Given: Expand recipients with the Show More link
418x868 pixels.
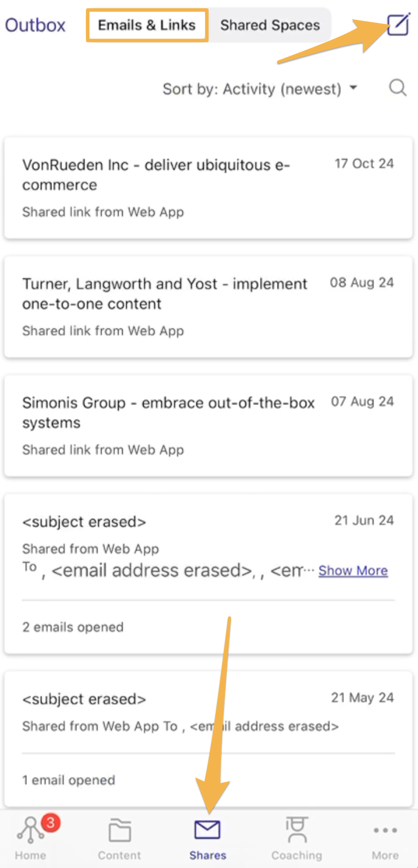Looking at the screenshot, I should click(x=353, y=571).
